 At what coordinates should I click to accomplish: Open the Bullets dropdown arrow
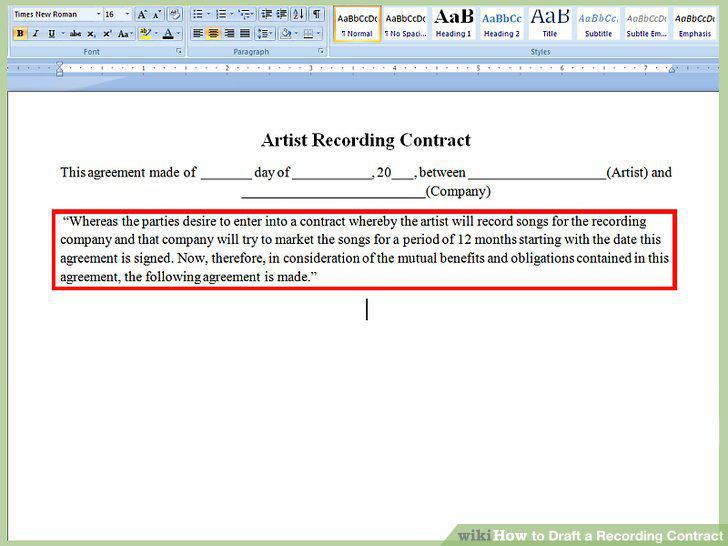click(208, 14)
